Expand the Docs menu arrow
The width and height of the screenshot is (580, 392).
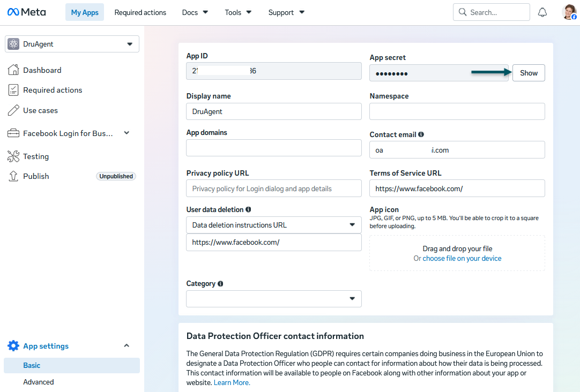[x=206, y=12]
